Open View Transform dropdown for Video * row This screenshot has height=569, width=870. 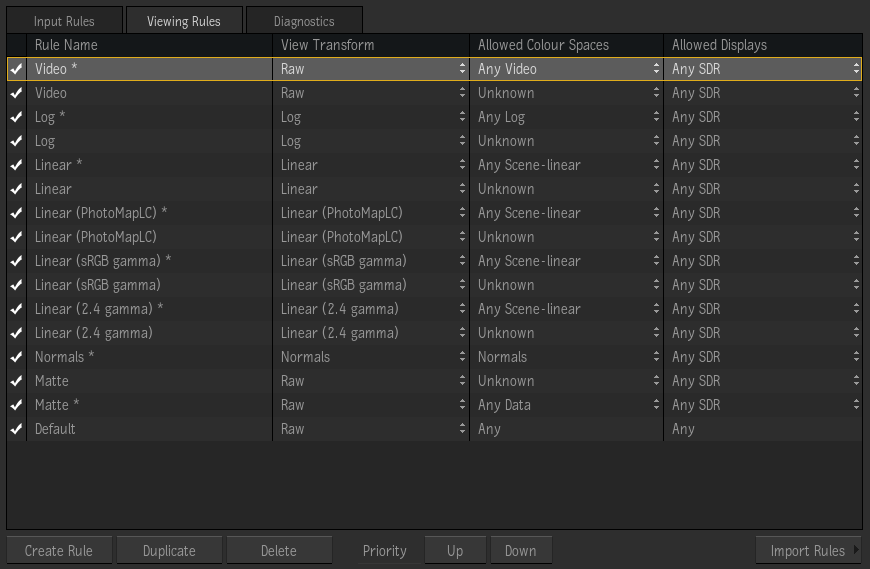pos(372,69)
